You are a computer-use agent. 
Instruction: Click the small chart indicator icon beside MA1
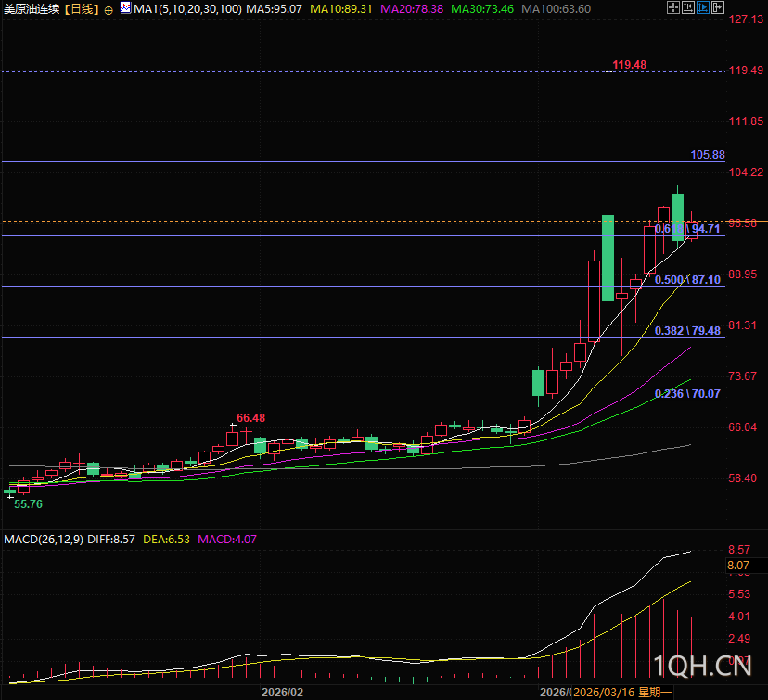[x=125, y=7]
